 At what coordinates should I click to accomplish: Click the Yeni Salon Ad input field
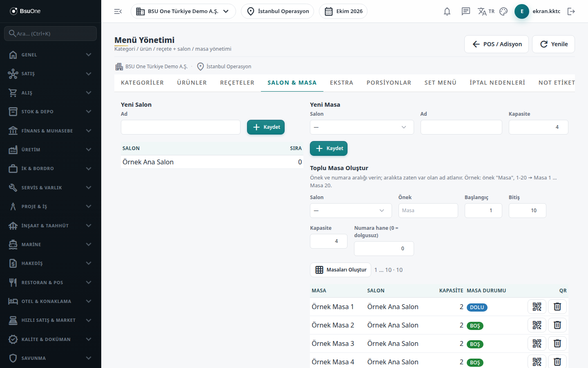tap(180, 127)
